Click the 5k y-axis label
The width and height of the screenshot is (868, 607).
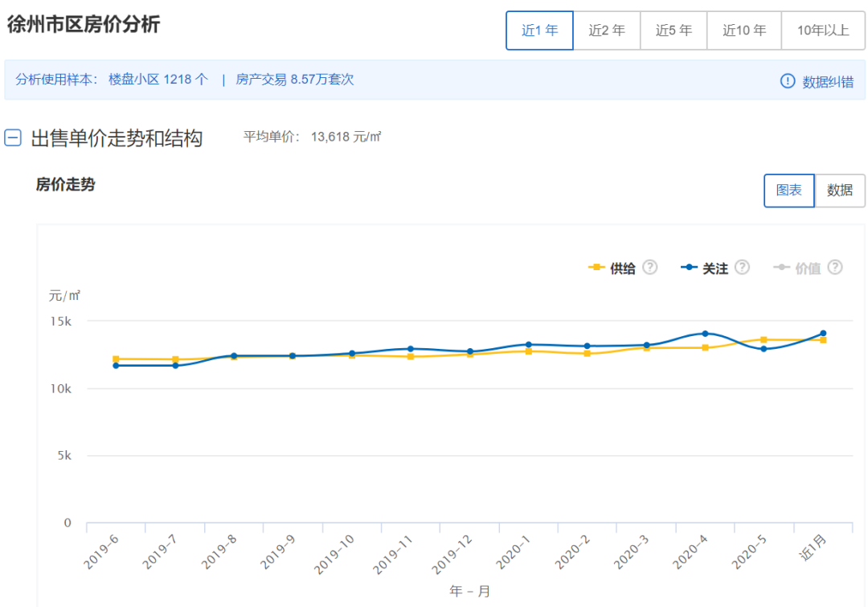coord(64,456)
